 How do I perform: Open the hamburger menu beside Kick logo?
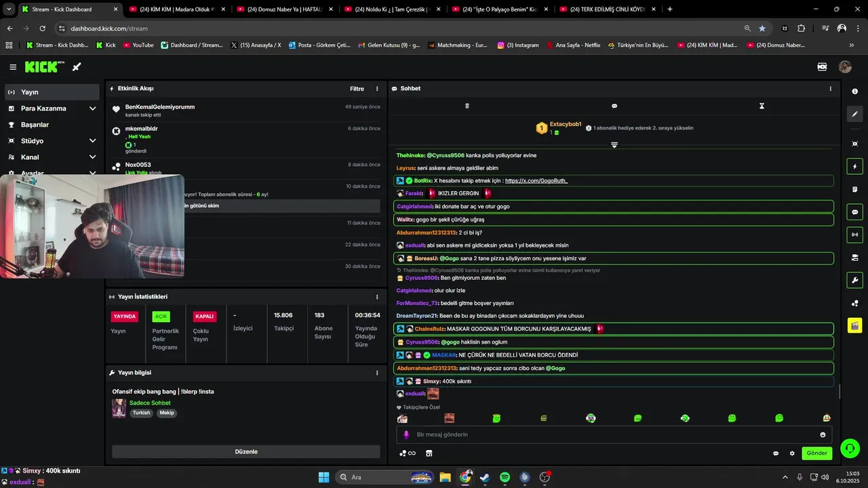pyautogui.click(x=13, y=67)
